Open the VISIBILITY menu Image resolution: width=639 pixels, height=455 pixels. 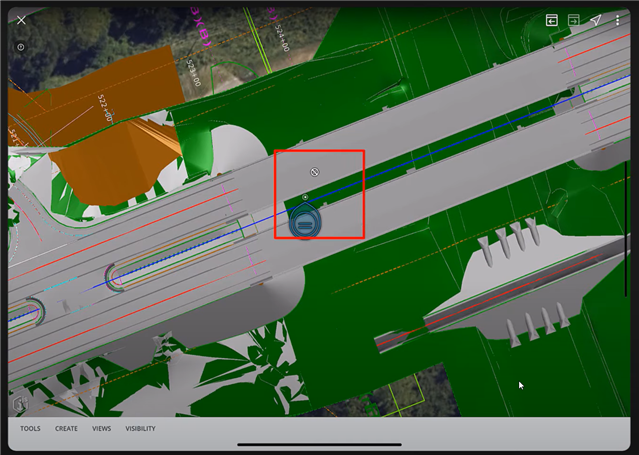point(140,428)
